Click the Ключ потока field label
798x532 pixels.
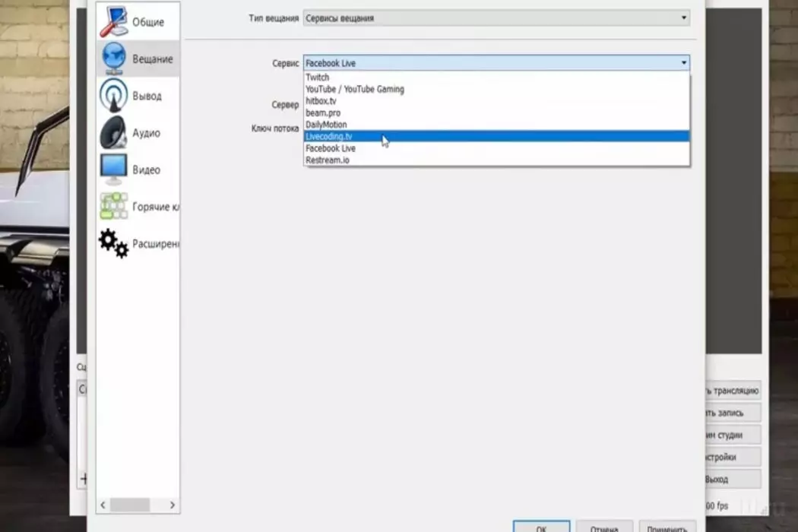(x=275, y=128)
